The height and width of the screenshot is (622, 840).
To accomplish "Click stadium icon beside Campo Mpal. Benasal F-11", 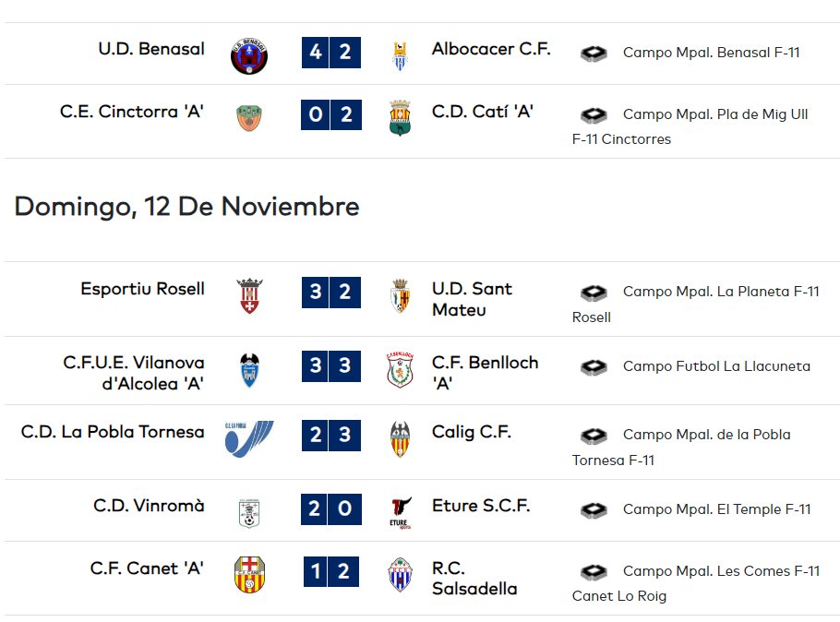I will 594,53.
